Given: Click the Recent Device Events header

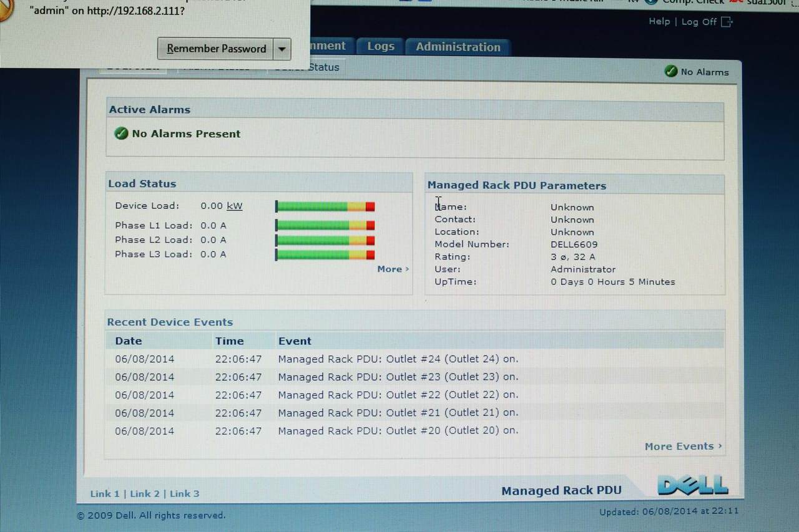Looking at the screenshot, I should tap(170, 322).
